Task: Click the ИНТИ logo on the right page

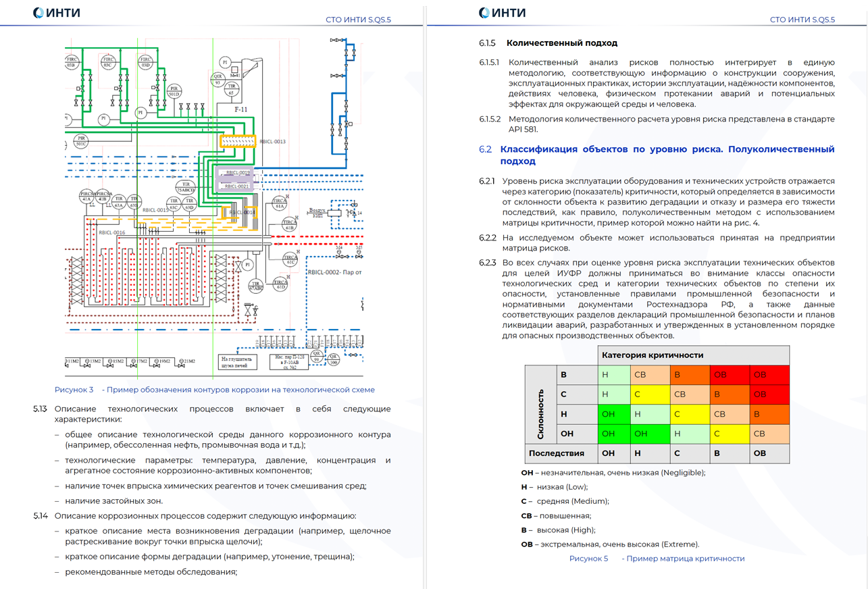Action: point(502,13)
